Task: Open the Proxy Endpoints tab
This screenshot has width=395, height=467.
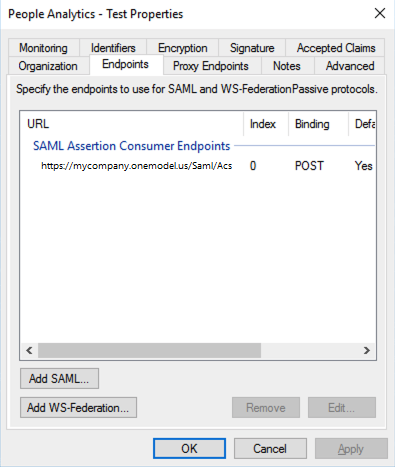Action: tap(211, 66)
